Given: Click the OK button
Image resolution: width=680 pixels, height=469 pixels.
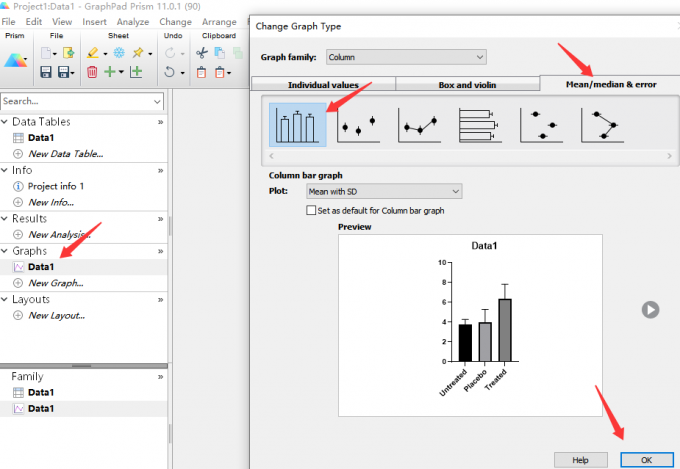Looking at the screenshot, I should tap(646, 460).
